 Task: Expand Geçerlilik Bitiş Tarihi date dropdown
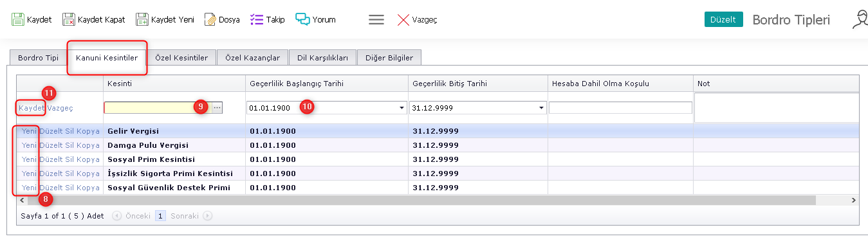coord(542,108)
